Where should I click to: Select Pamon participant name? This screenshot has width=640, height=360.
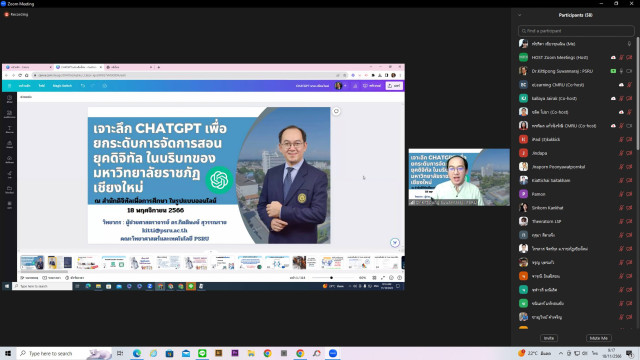pyautogui.click(x=538, y=194)
